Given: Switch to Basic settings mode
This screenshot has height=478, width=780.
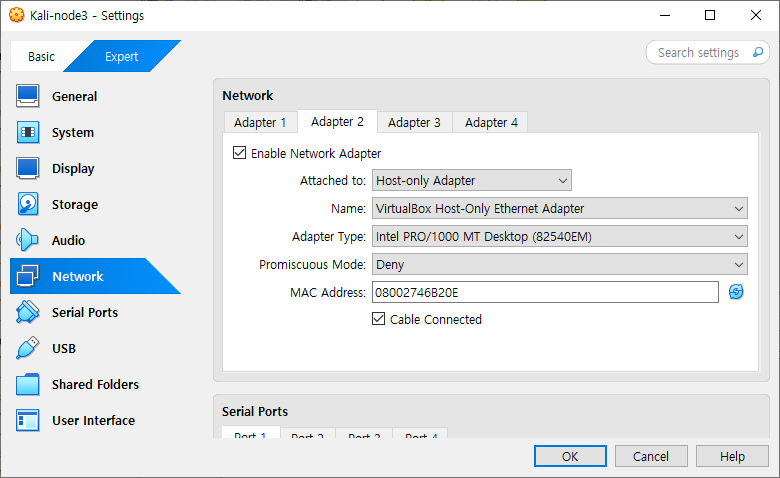Looking at the screenshot, I should [41, 57].
